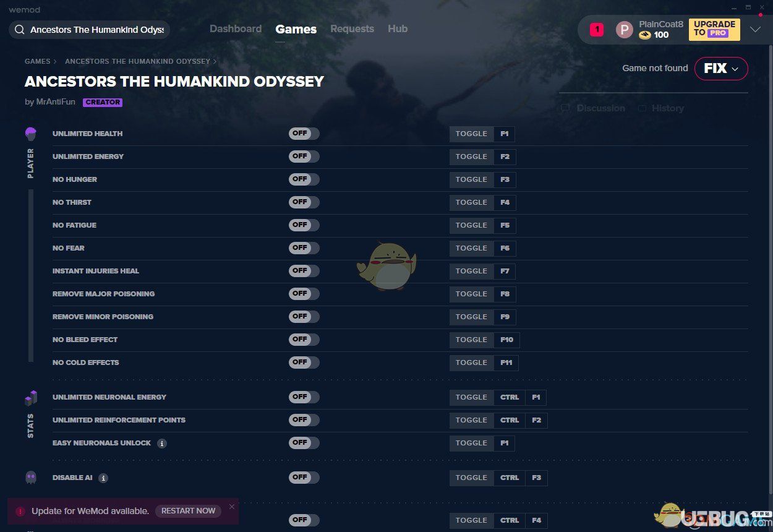The image size is (773, 532).
Task: Click the "No Thirst" cheat label
Action: tap(72, 202)
